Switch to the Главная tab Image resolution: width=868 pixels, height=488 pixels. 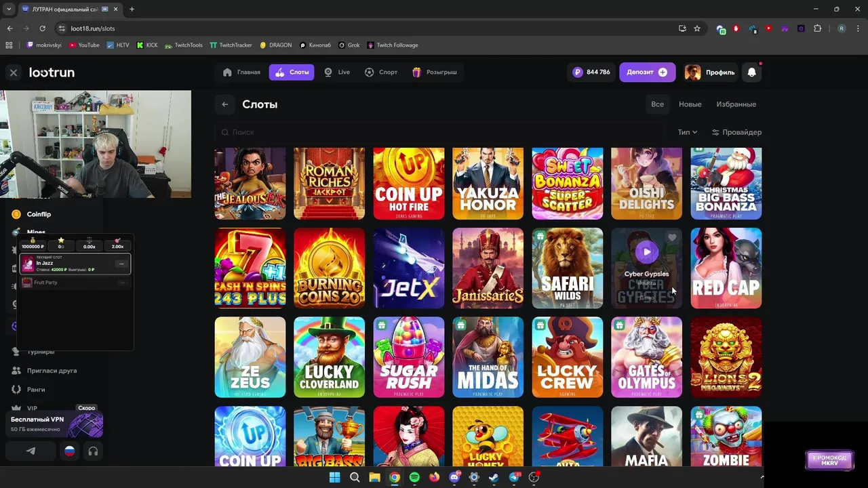tap(241, 73)
